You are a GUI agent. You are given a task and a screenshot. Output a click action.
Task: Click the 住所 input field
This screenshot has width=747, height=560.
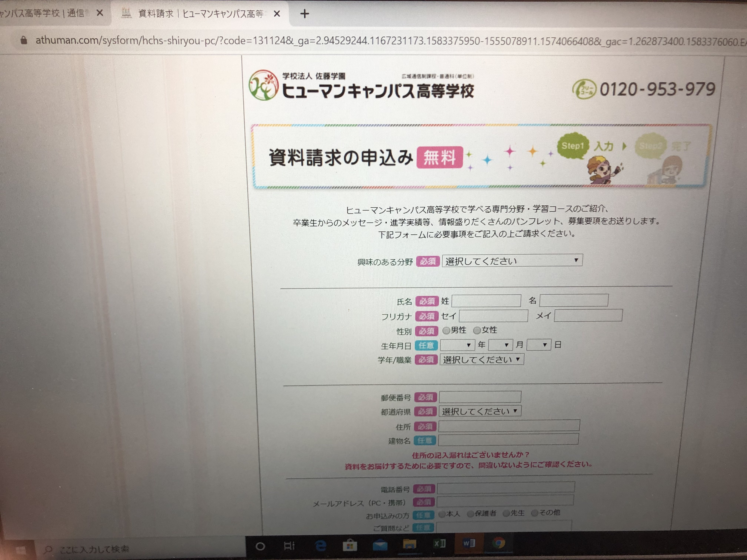(509, 426)
